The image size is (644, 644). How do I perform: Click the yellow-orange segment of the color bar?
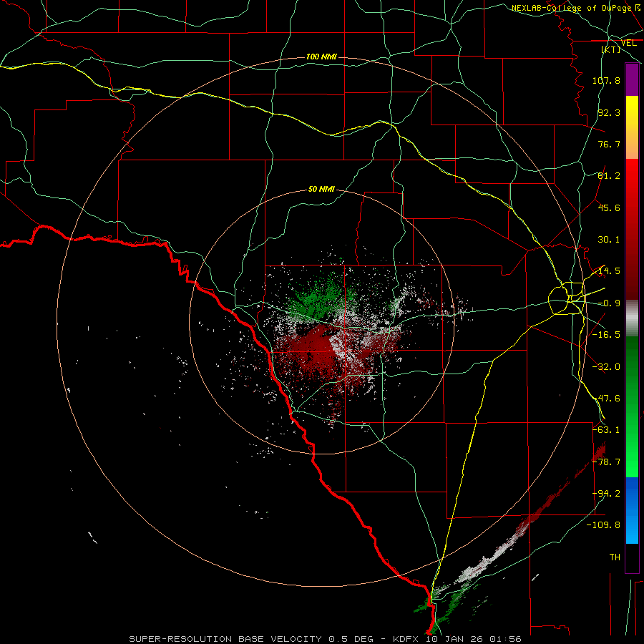632,127
